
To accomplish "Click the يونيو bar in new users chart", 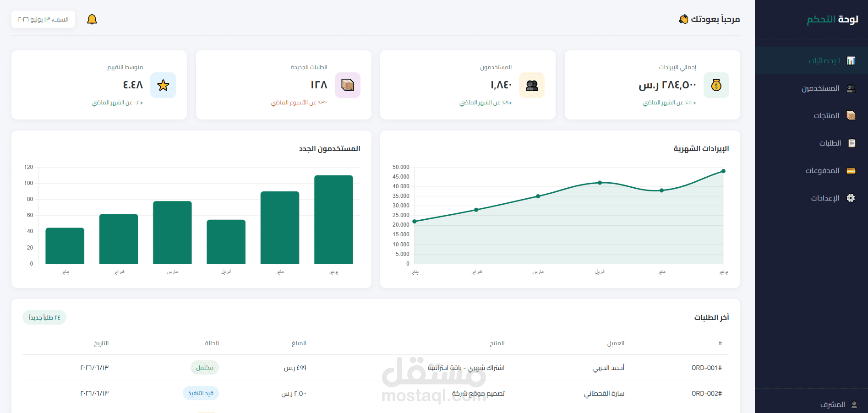I will coord(334,219).
